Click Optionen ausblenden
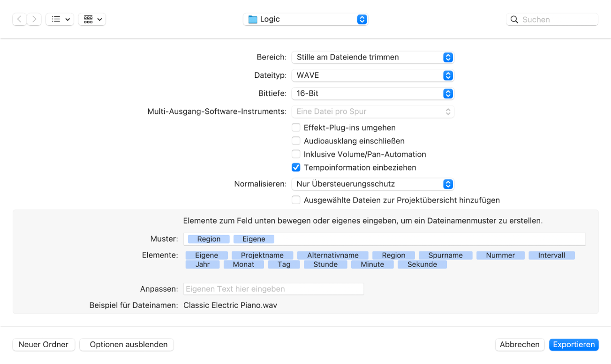This screenshot has width=611, height=364. click(127, 344)
